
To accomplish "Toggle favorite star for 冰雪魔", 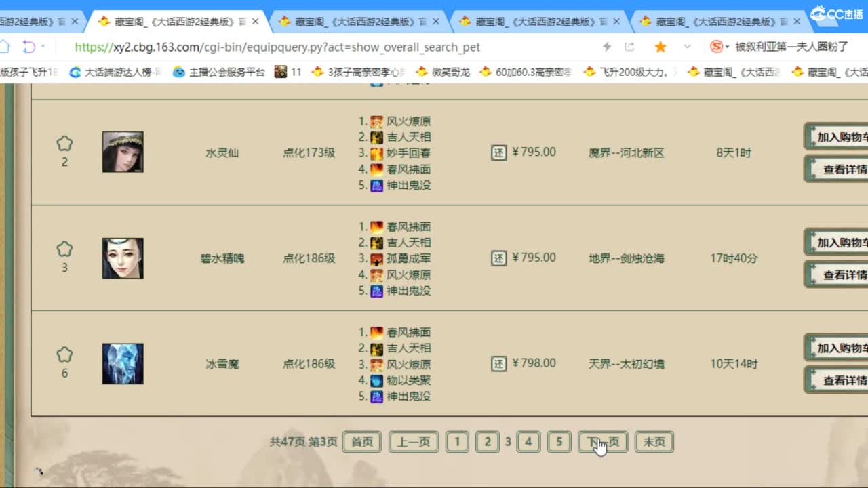I will pos(64,354).
